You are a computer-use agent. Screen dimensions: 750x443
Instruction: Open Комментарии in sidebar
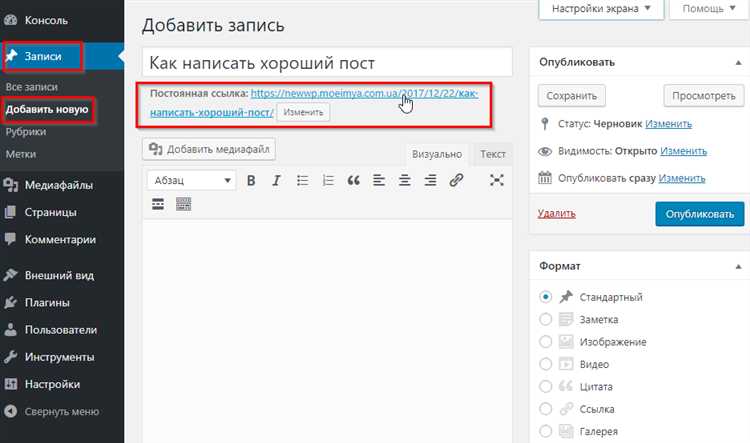(62, 239)
